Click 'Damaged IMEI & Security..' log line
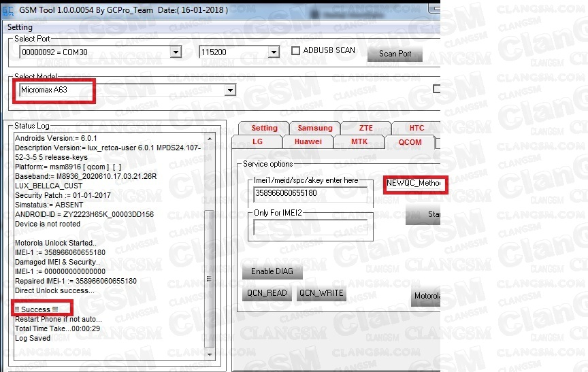588x372 pixels. click(57, 262)
